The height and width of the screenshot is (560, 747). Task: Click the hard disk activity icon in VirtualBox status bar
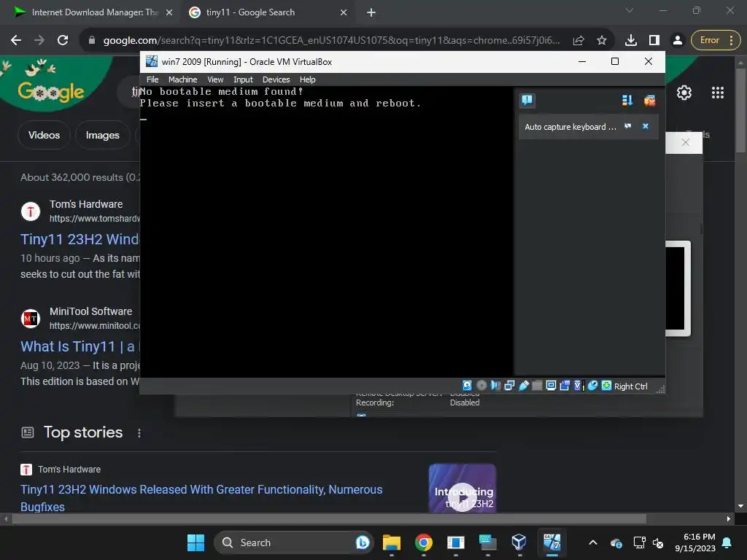[x=467, y=385]
